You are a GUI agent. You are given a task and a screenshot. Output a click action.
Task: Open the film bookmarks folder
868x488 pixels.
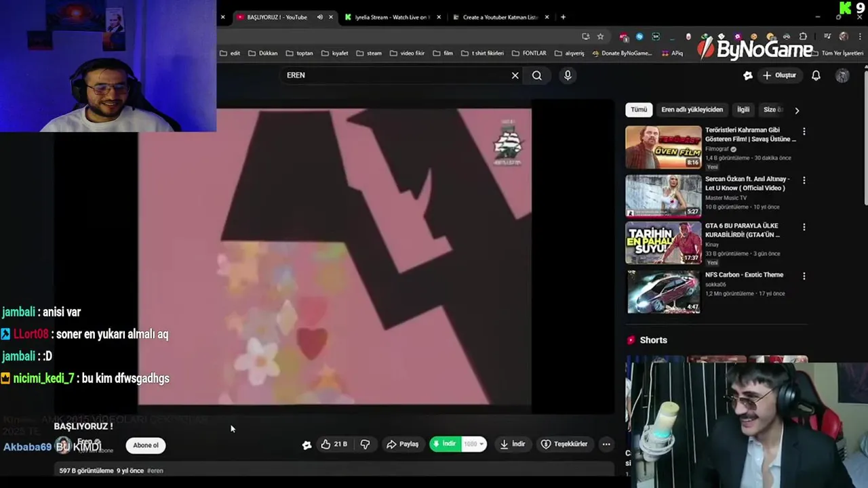point(443,53)
